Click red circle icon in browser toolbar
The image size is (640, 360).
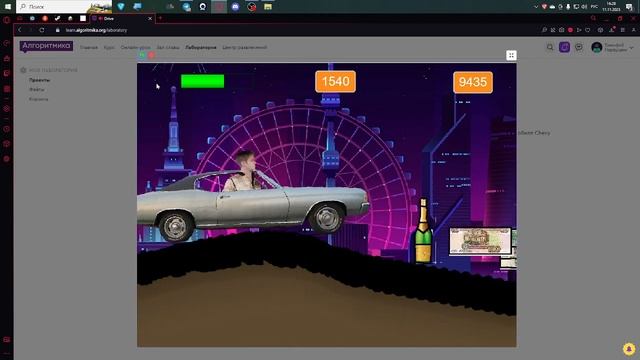coord(570,30)
